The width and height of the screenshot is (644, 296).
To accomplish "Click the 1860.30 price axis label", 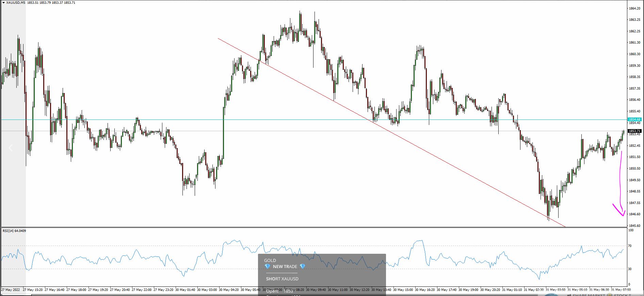I will (635, 54).
